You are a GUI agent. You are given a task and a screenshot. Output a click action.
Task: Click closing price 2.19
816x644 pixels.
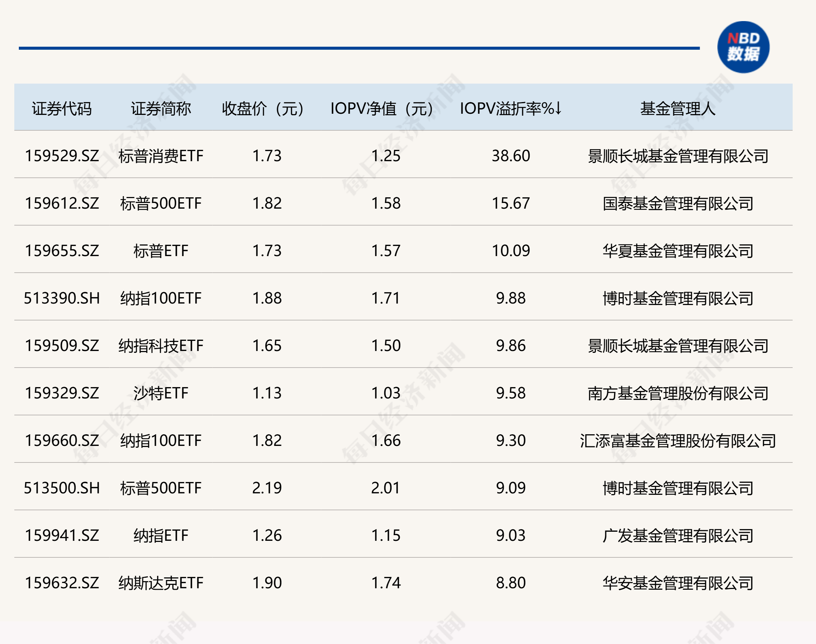click(267, 488)
